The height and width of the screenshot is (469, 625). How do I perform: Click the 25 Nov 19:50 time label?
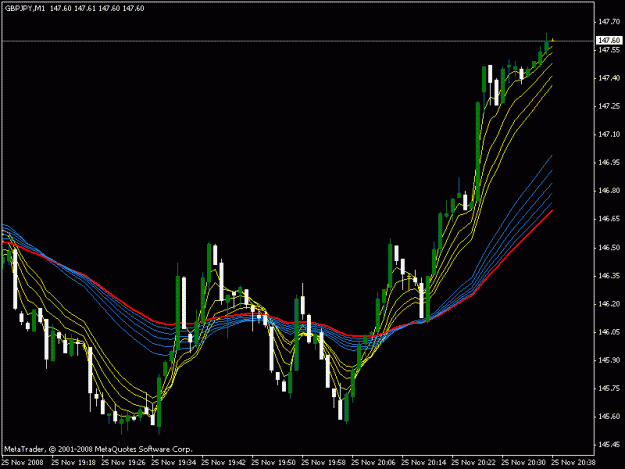click(x=273, y=463)
